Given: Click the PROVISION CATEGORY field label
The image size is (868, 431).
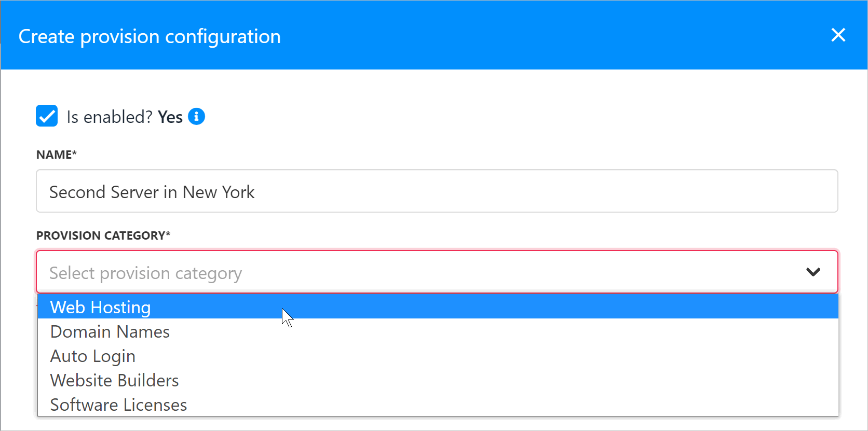Looking at the screenshot, I should pyautogui.click(x=103, y=235).
